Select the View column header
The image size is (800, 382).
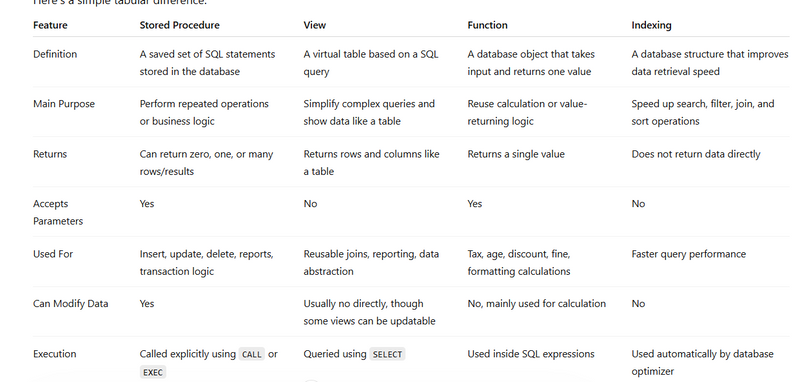tap(314, 25)
